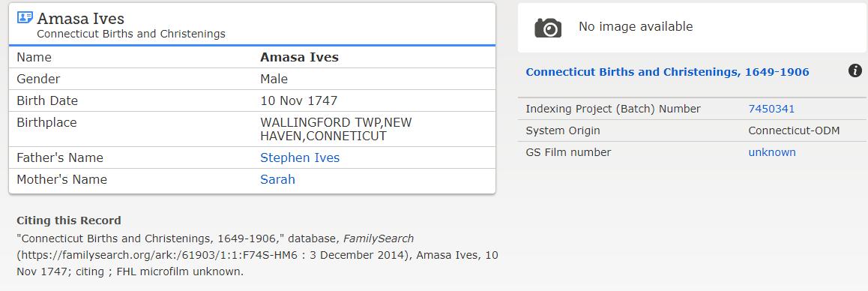
Task: Click the Connecticut Births and Christenings subtitle
Action: pos(131,34)
